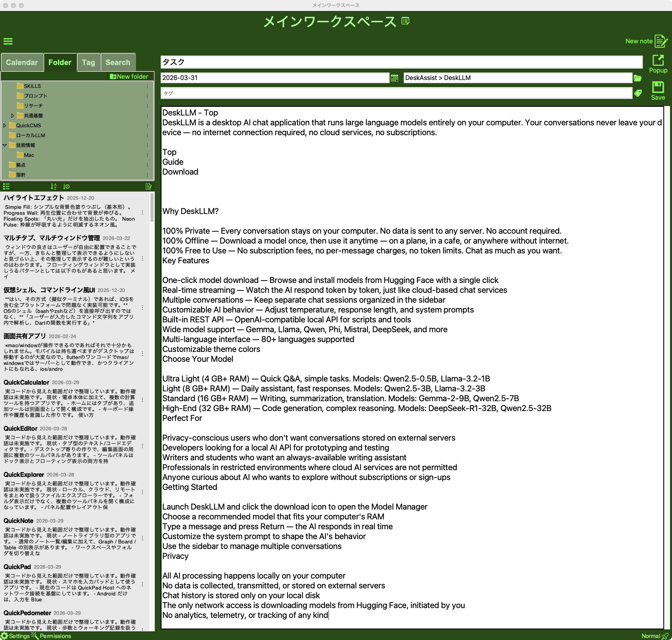Open options menu for ハイライトエフェクト note
672x640 pixels.
(x=142, y=212)
